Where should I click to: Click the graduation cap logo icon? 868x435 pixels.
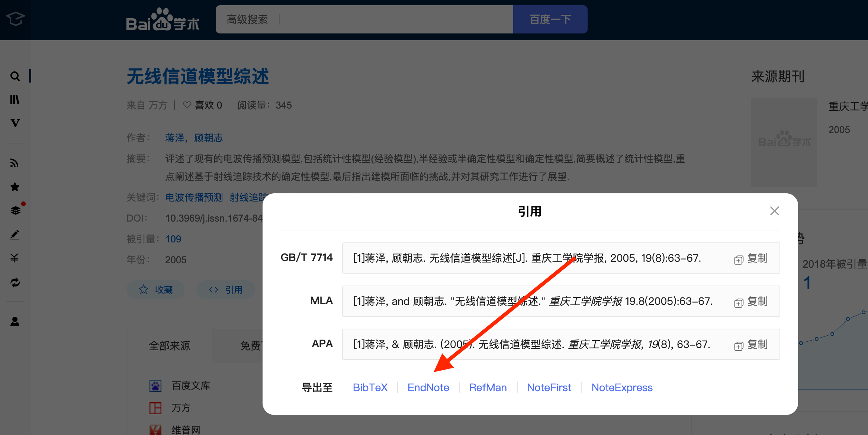[x=15, y=19]
